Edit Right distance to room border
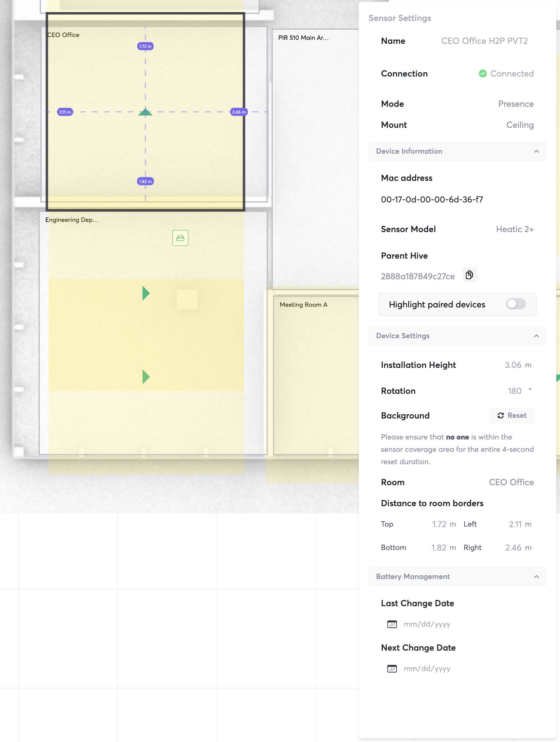 [513, 548]
